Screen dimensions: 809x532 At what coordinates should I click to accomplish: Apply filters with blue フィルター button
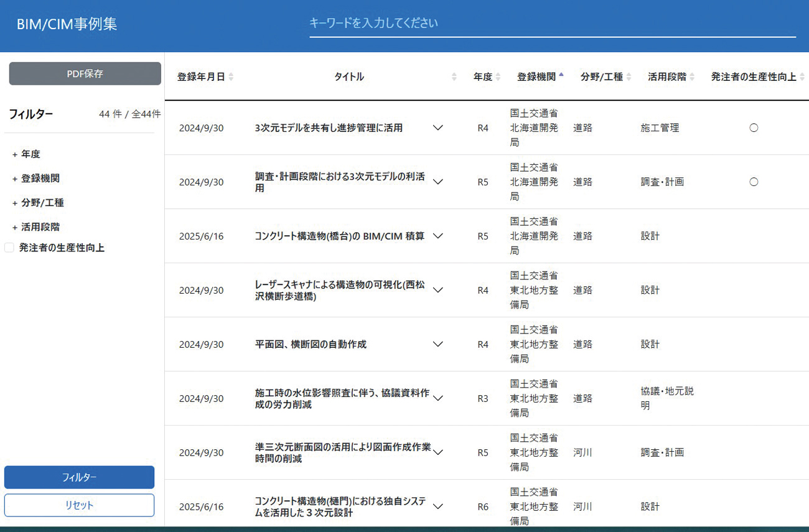(x=79, y=477)
